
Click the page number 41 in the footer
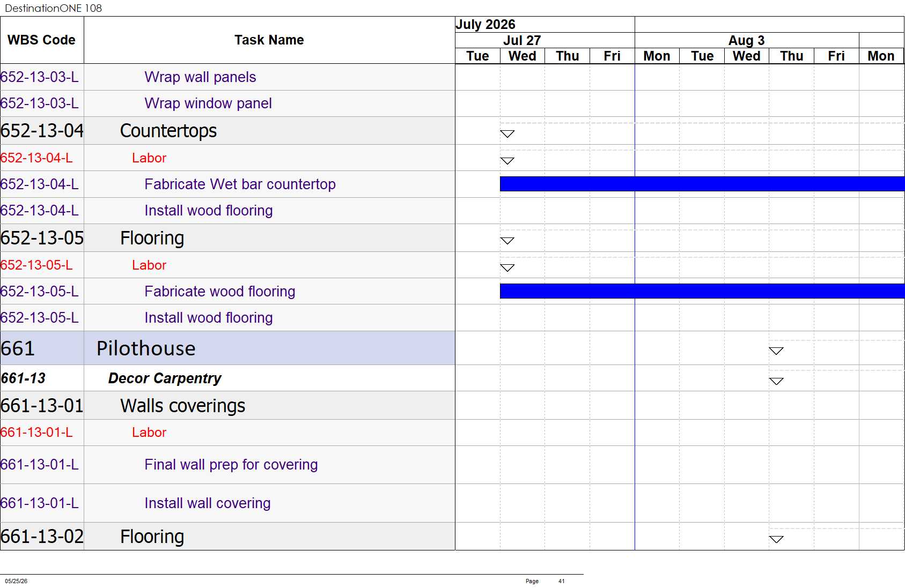coord(562,581)
